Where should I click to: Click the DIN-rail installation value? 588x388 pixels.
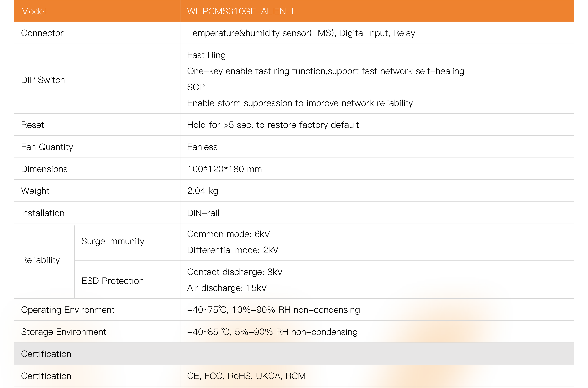(x=203, y=213)
